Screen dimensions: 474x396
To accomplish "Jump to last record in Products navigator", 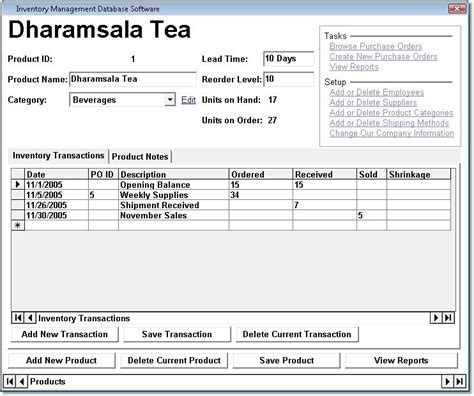I will click(x=460, y=381).
